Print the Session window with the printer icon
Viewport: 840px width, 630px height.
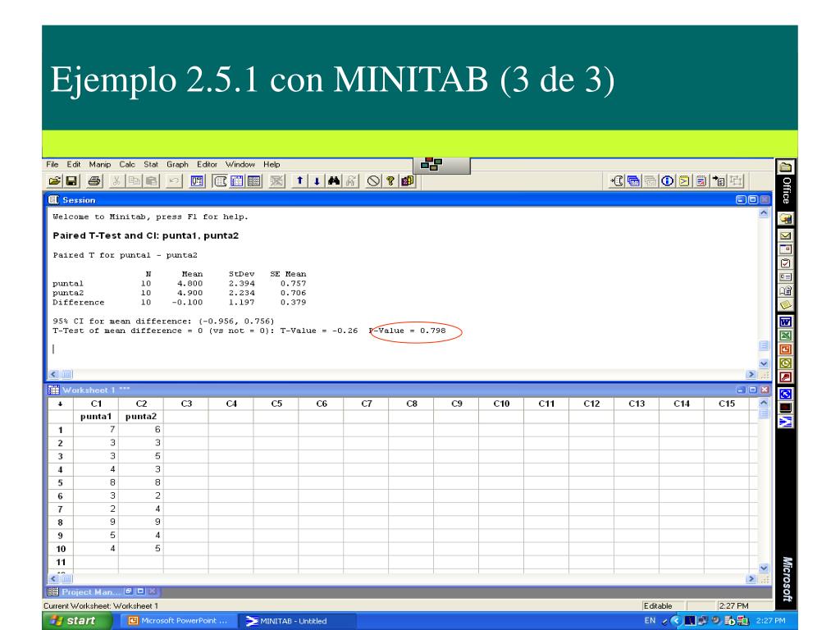(94, 181)
